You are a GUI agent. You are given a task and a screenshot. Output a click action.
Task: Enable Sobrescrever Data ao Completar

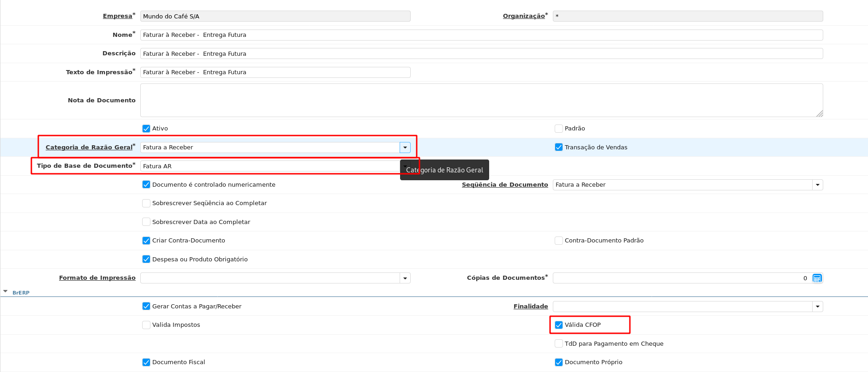click(146, 222)
